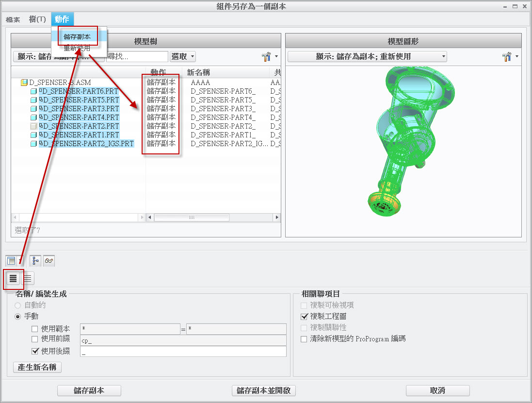The width and height of the screenshot is (532, 403).
Task: Select the 自動的 radio button
Action: (x=18, y=305)
